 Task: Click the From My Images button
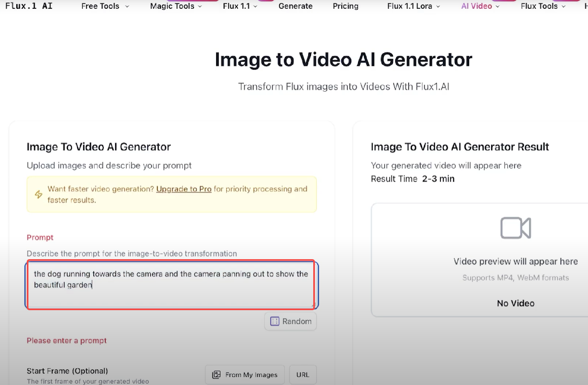coord(245,375)
